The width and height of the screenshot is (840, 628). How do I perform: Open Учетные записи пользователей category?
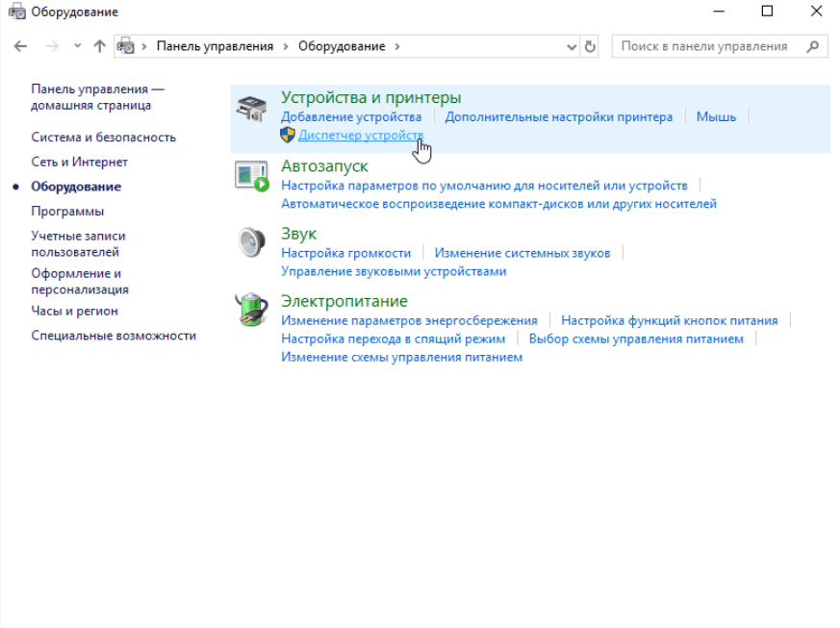(x=78, y=244)
